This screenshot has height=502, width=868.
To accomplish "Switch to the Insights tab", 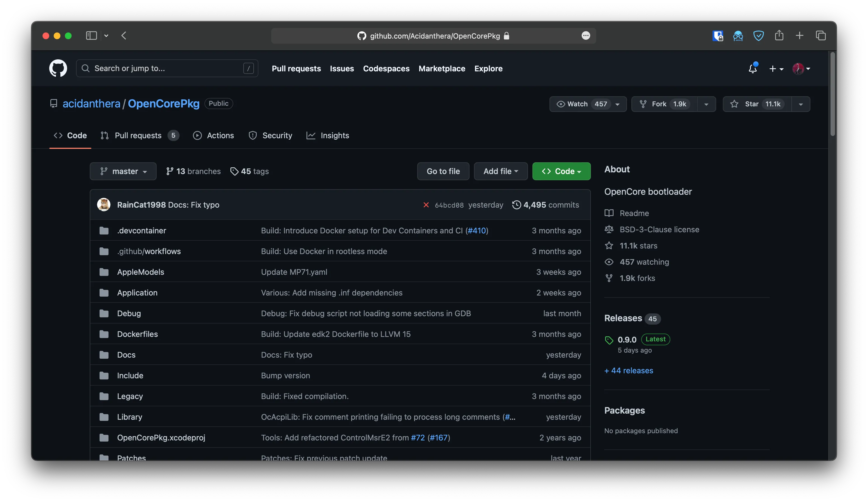I will (327, 135).
